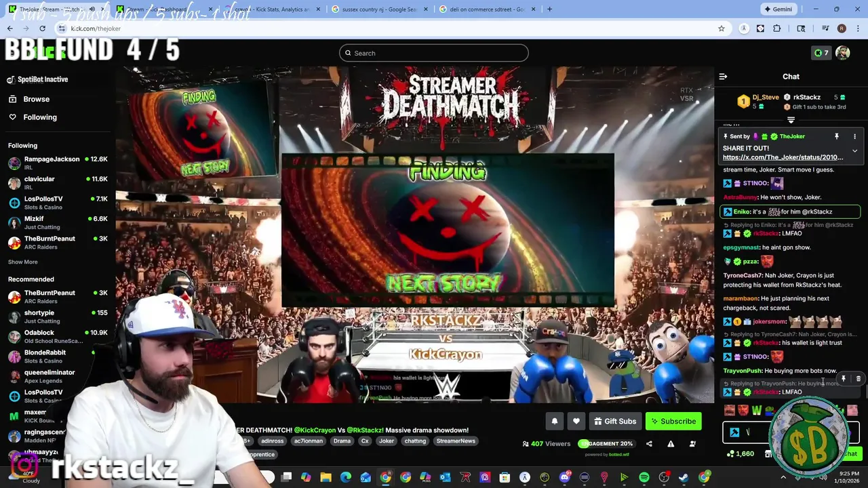Report the stream with the warning icon
The width and height of the screenshot is (868, 488).
click(671, 444)
